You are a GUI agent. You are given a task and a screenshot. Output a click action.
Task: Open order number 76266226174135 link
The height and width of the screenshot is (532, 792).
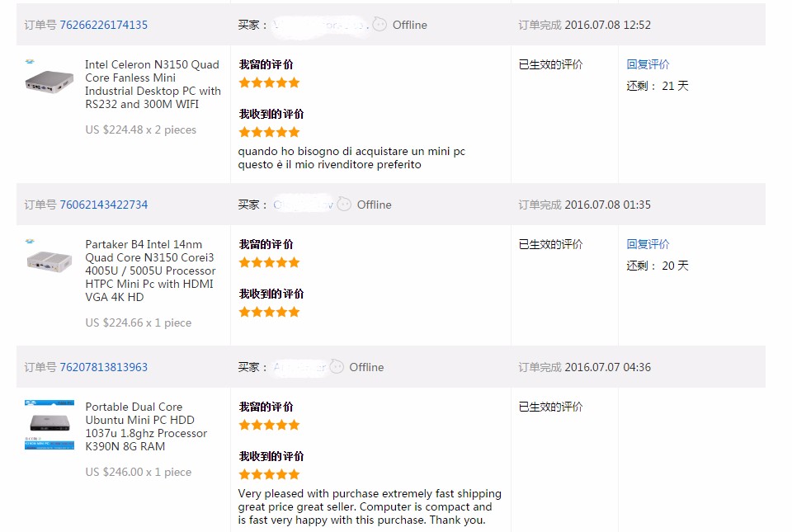(x=104, y=25)
